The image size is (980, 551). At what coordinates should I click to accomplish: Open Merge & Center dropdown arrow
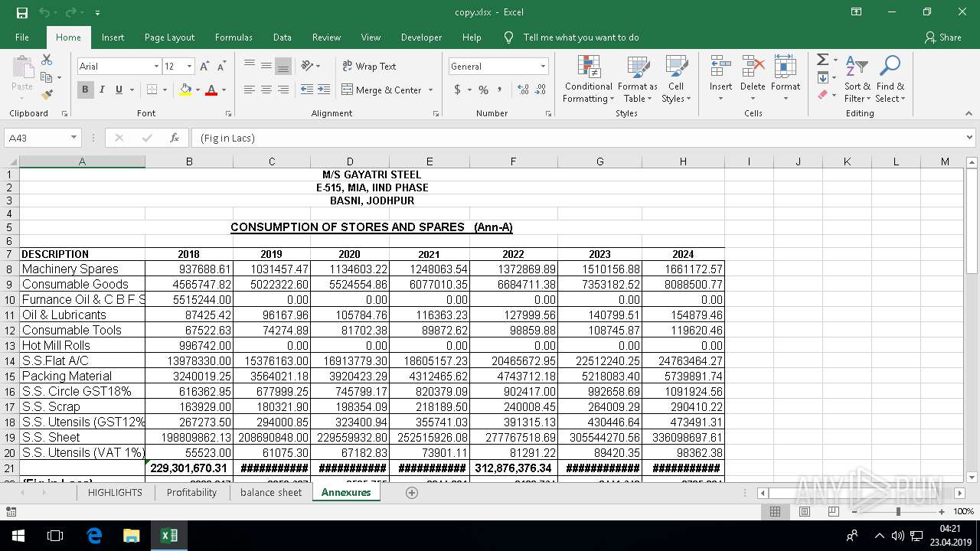430,90
